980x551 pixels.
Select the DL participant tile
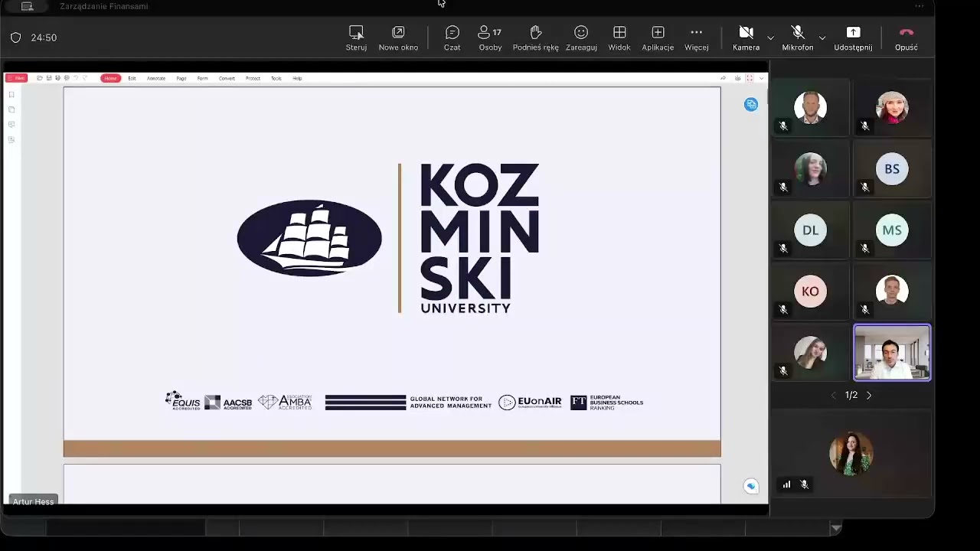pos(810,230)
